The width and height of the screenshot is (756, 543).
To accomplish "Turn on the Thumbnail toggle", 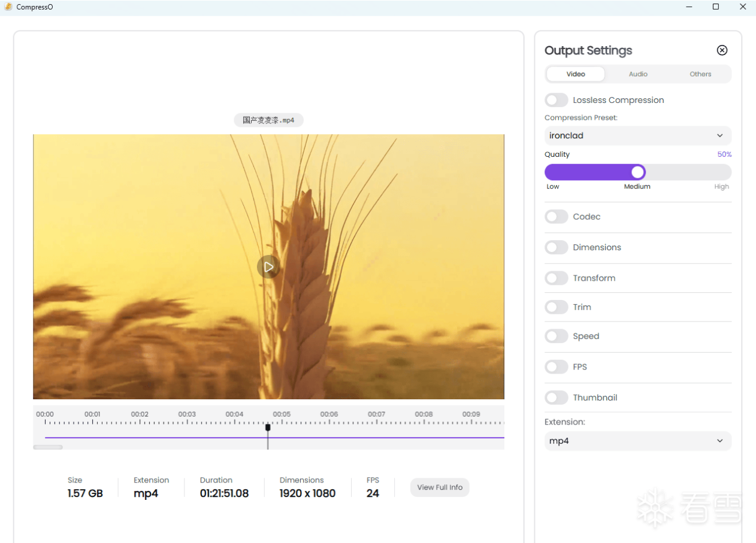I will tap(557, 398).
